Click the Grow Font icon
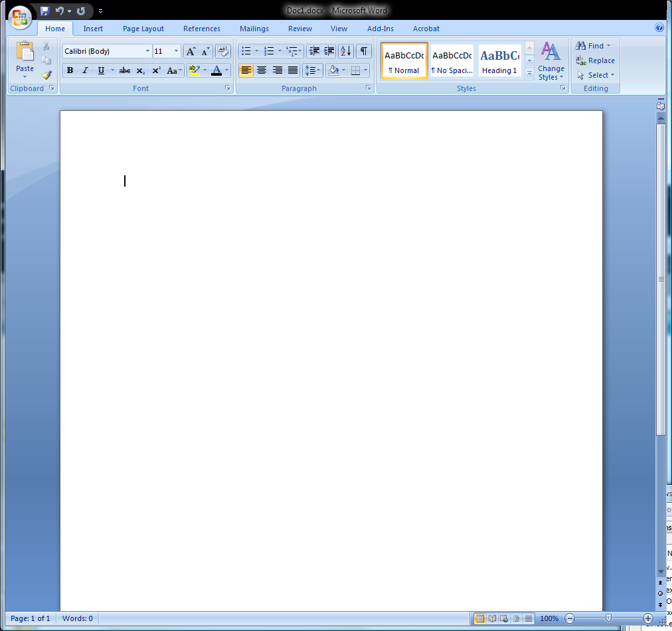 [x=191, y=51]
